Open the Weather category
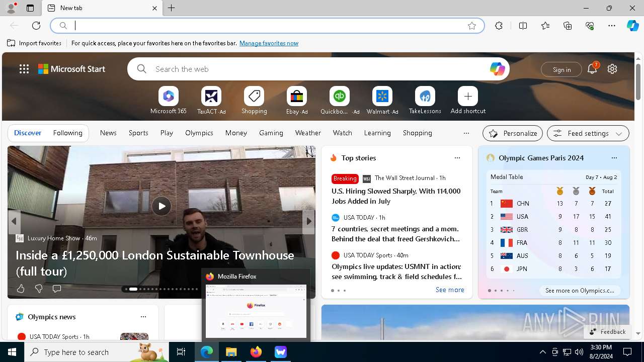The image size is (644, 362). (x=308, y=133)
